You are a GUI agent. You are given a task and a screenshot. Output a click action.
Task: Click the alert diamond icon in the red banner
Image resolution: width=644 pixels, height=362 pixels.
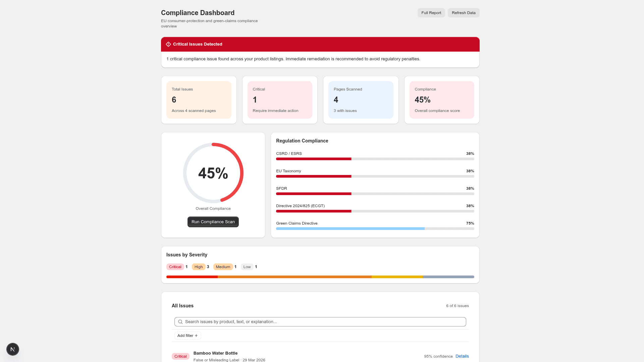(x=168, y=44)
